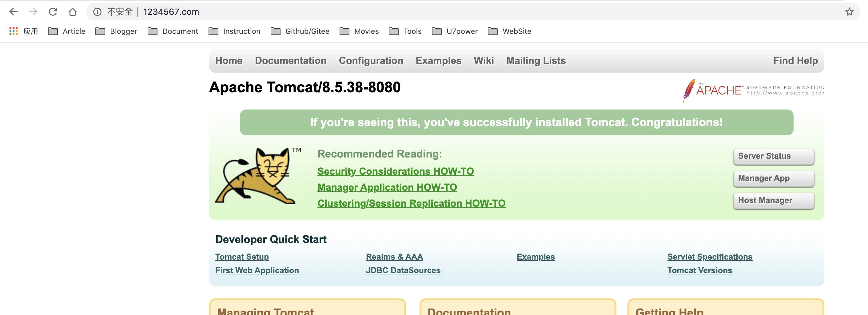Open the apps grid shortcut
The height and width of the screenshot is (315, 868).
click(14, 31)
